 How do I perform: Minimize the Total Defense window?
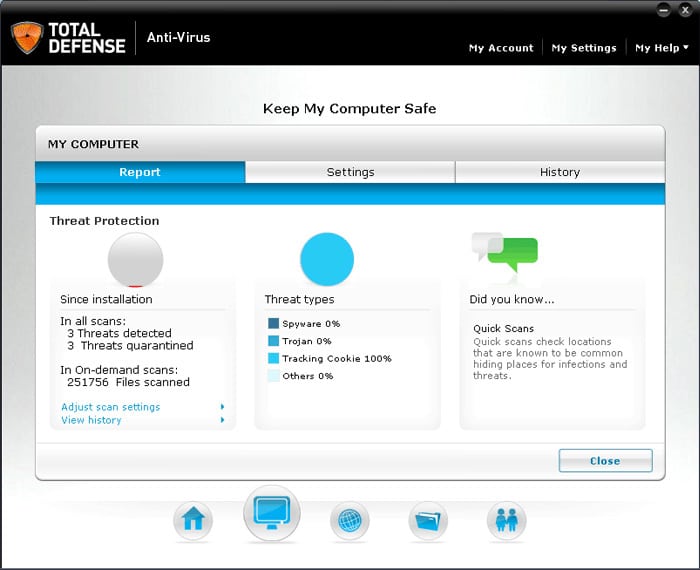663,10
